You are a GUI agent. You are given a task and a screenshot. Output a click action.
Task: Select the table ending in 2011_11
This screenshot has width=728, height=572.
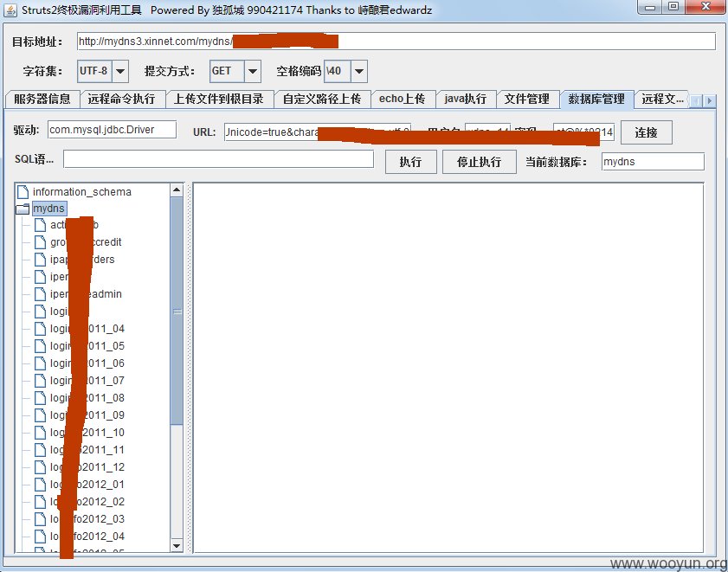[x=87, y=450]
